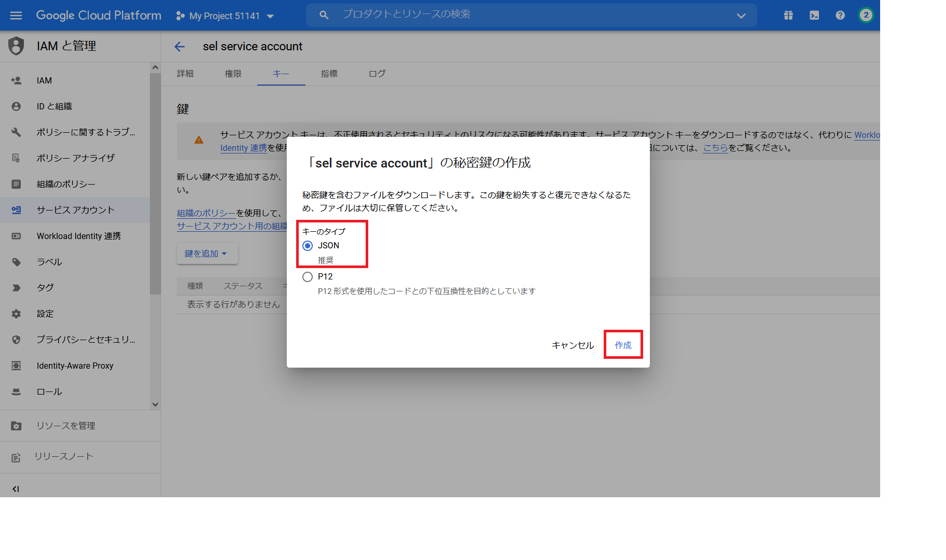Viewport: 946px width, 560px height.
Task: Click the policy troubleshoot wrench icon
Action: click(x=16, y=132)
